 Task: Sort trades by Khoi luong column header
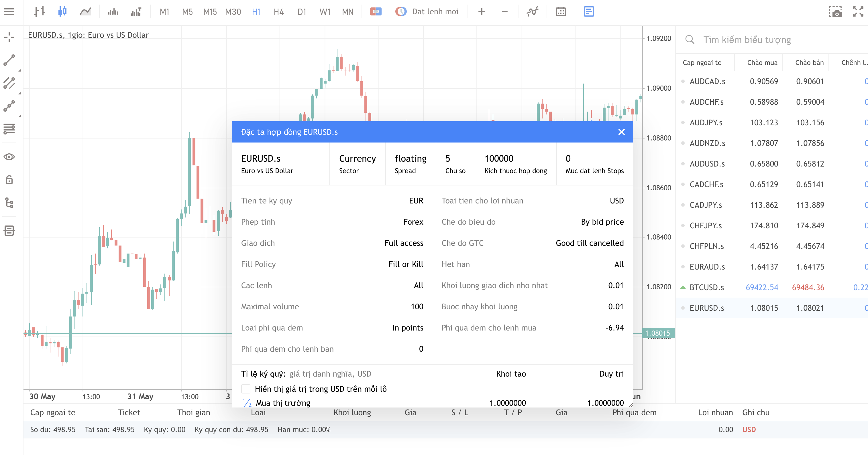click(352, 412)
